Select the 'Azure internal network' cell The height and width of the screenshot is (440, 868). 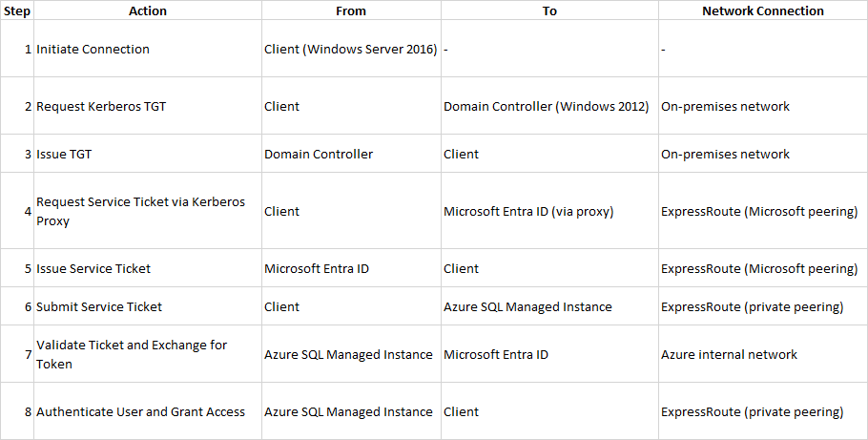pos(763,354)
